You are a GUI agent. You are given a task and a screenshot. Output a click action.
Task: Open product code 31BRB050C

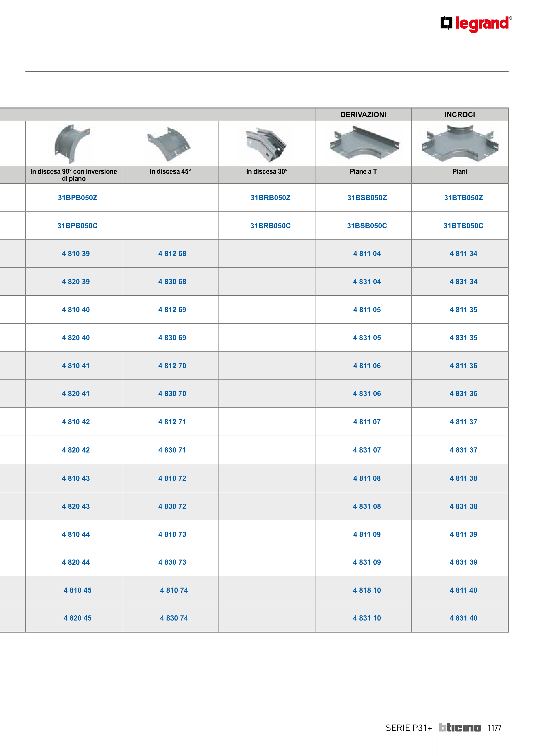coord(270,226)
